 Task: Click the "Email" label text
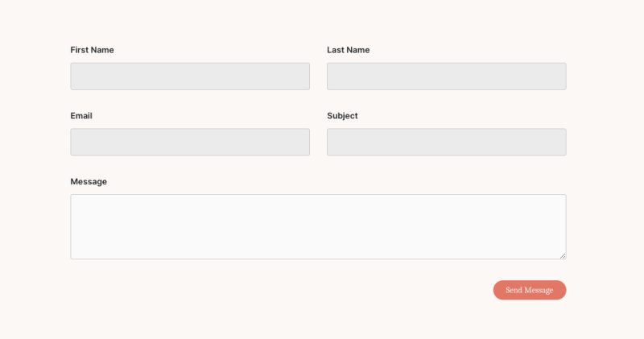coord(81,116)
